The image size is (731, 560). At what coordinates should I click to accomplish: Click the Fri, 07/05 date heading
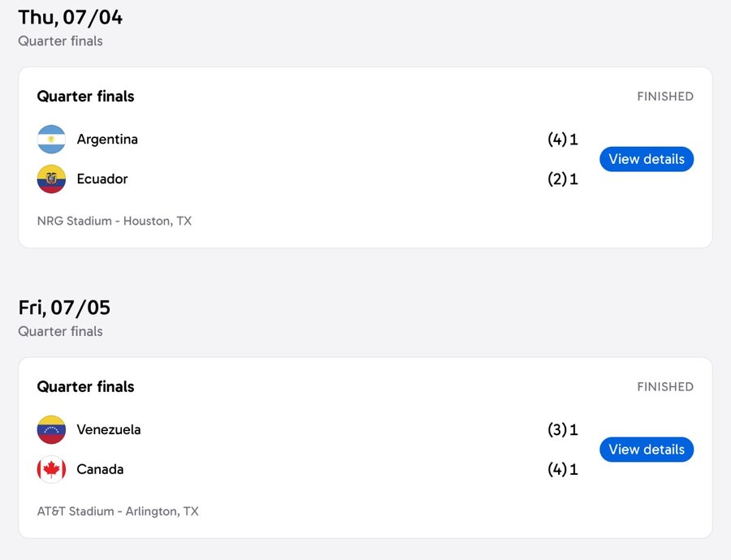click(x=64, y=308)
